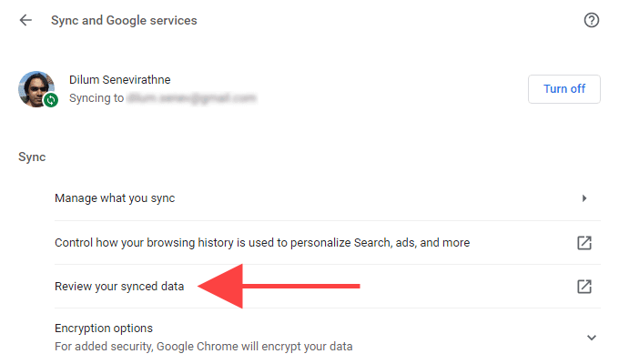The width and height of the screenshot is (619, 364).
Task: Click the Syncing to status text
Action: coord(96,97)
